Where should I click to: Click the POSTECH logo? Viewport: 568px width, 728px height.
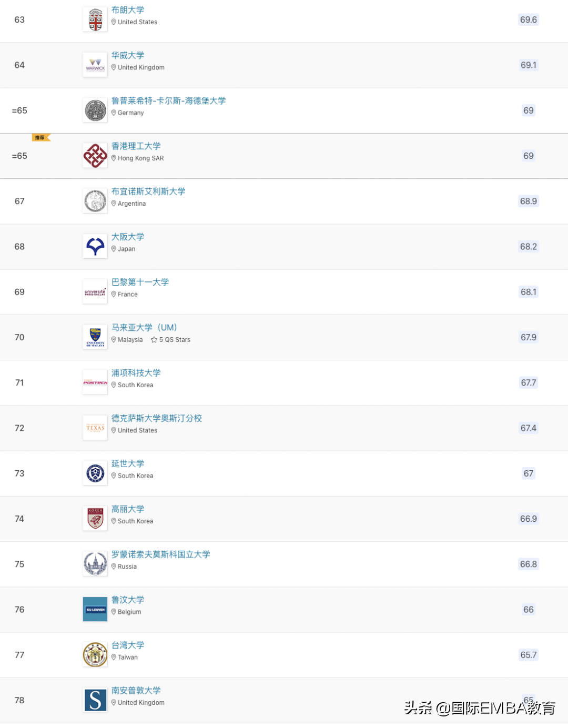tap(95, 383)
